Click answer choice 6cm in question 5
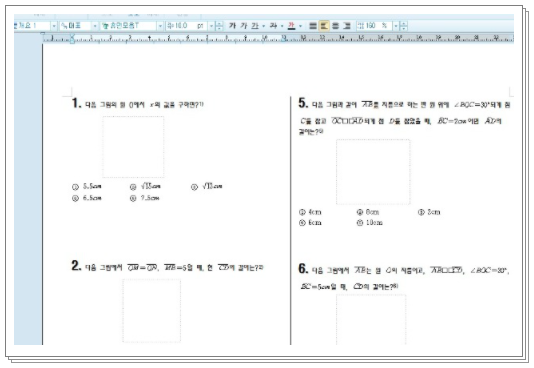The height and width of the screenshot is (368, 534). click(x=310, y=223)
